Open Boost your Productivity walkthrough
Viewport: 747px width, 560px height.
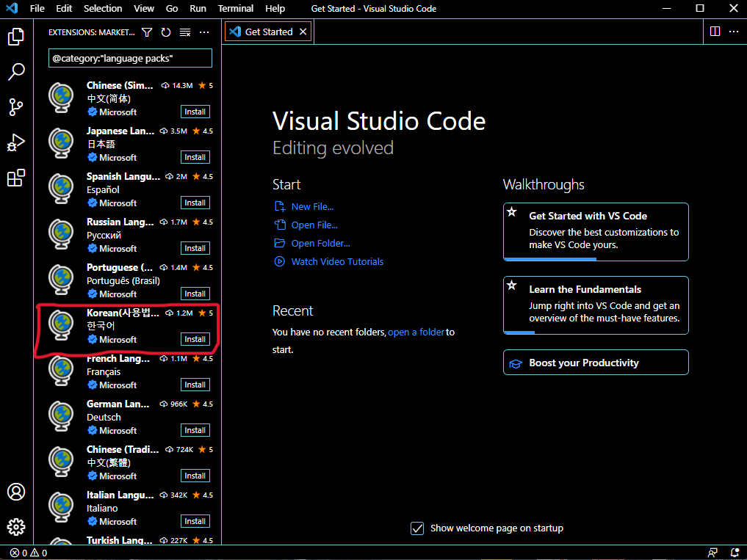pyautogui.click(x=596, y=363)
